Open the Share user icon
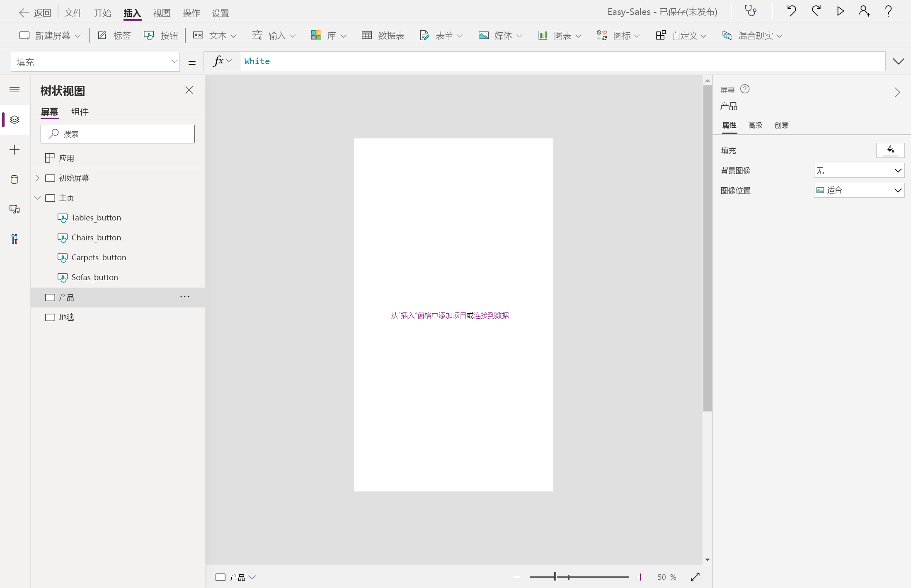This screenshot has height=588, width=911. coord(864,11)
